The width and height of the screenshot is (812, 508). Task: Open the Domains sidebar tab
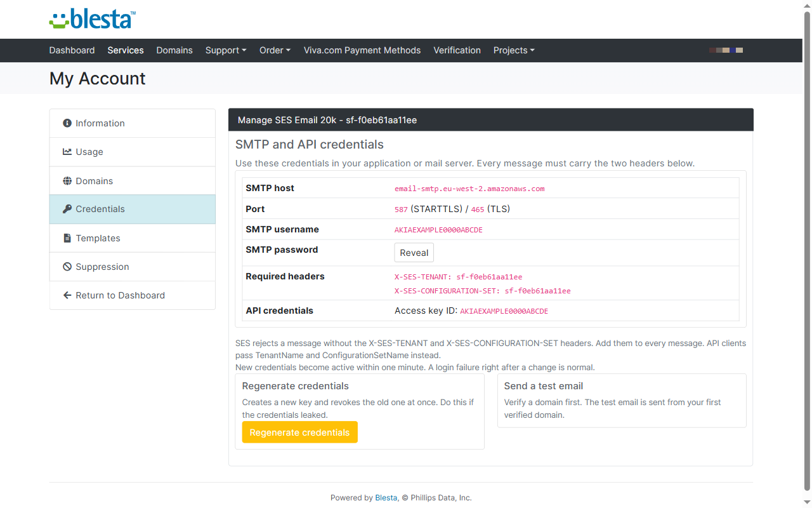coord(133,181)
